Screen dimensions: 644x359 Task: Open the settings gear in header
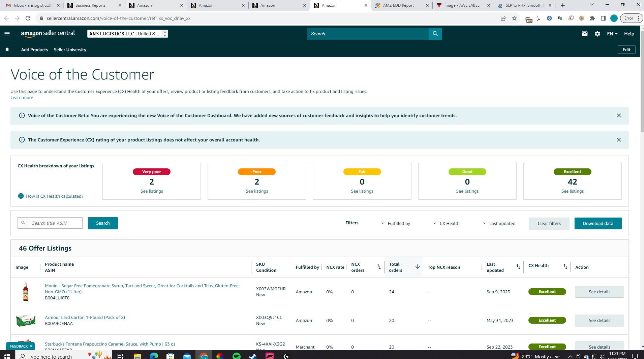tap(597, 34)
